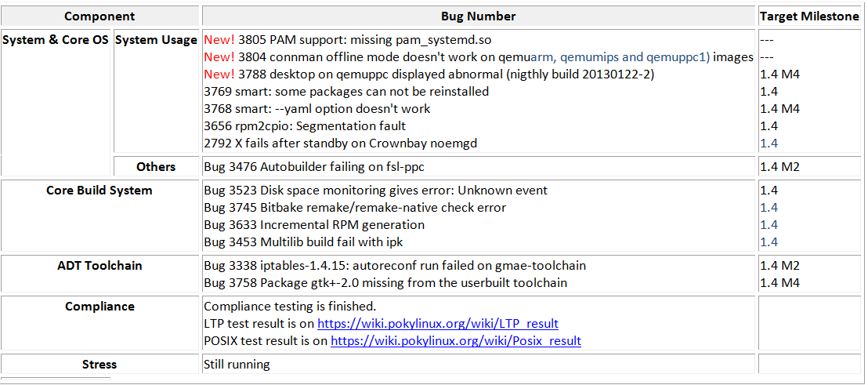Click the Core Build System row label

[99, 191]
